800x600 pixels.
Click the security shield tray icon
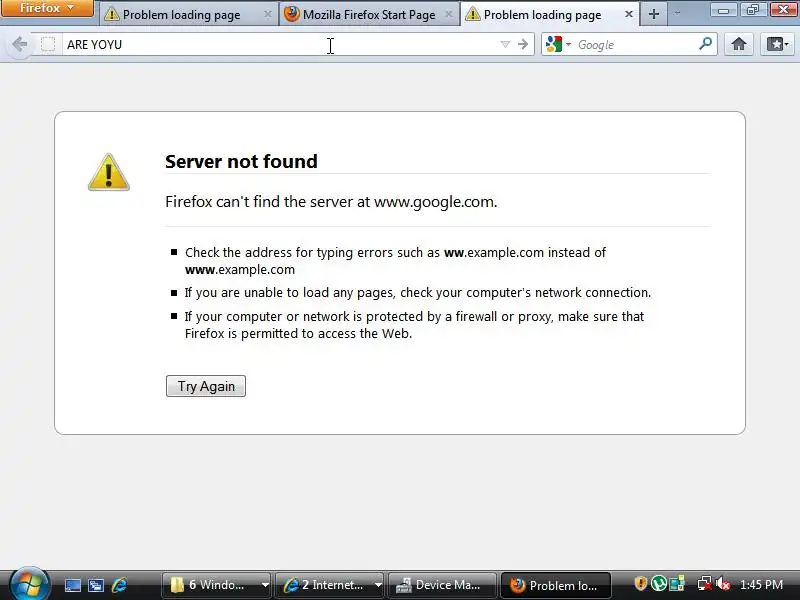641,583
